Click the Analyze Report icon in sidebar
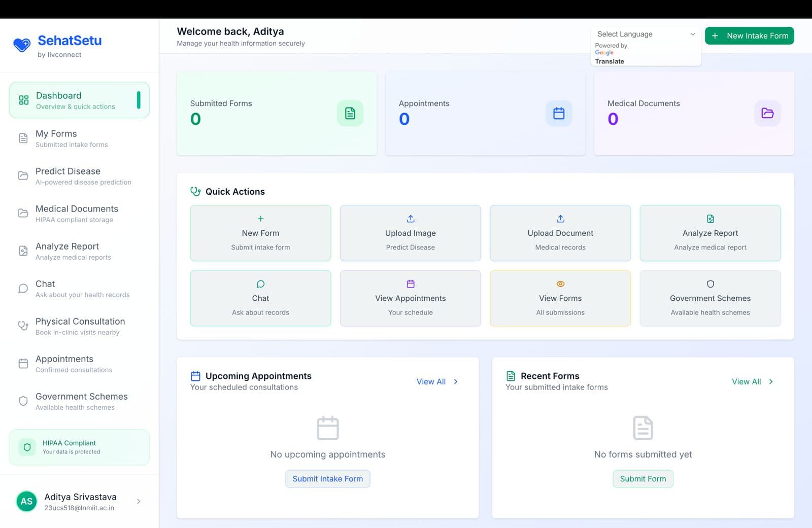812x528 pixels. coord(23,251)
